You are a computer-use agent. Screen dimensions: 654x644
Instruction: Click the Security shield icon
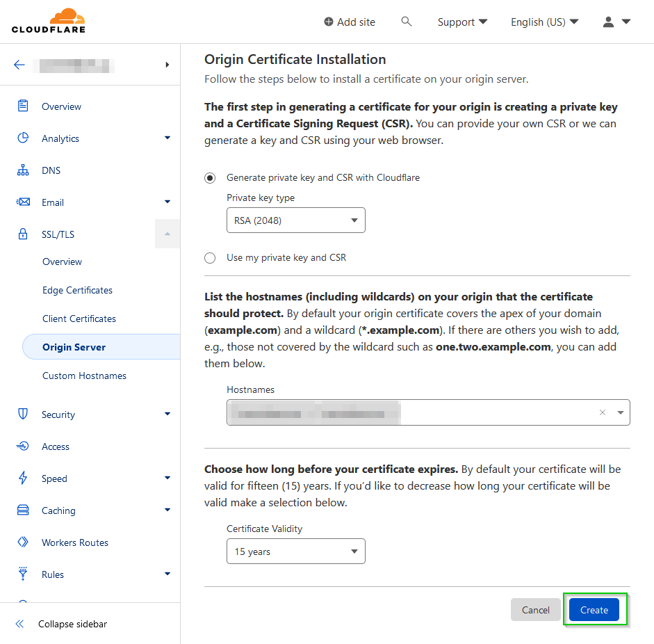tap(23, 414)
